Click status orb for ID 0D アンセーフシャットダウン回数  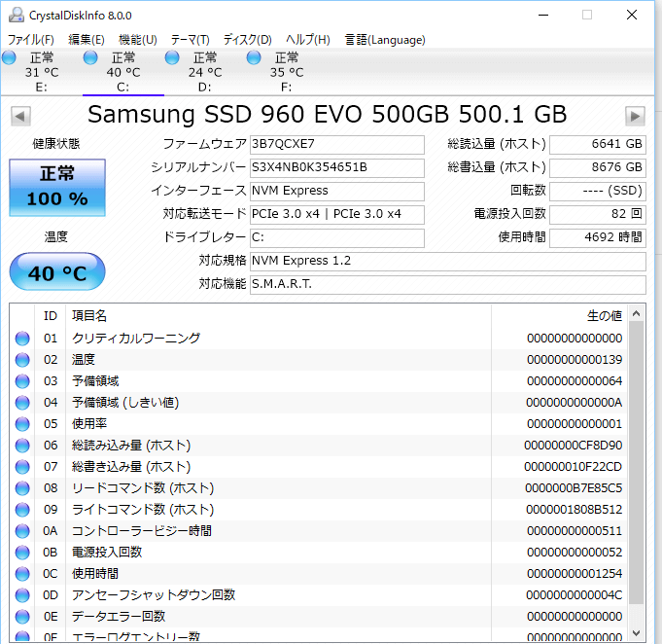[x=22, y=595]
